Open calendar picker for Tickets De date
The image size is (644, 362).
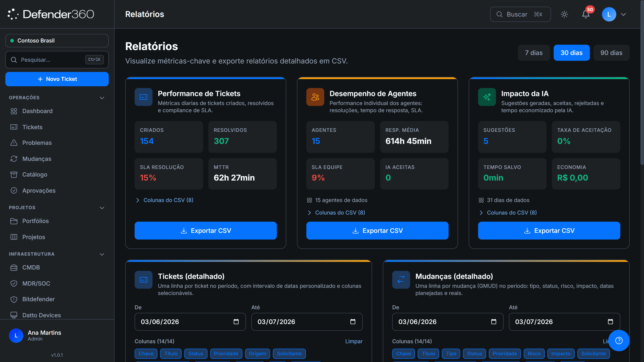236,322
